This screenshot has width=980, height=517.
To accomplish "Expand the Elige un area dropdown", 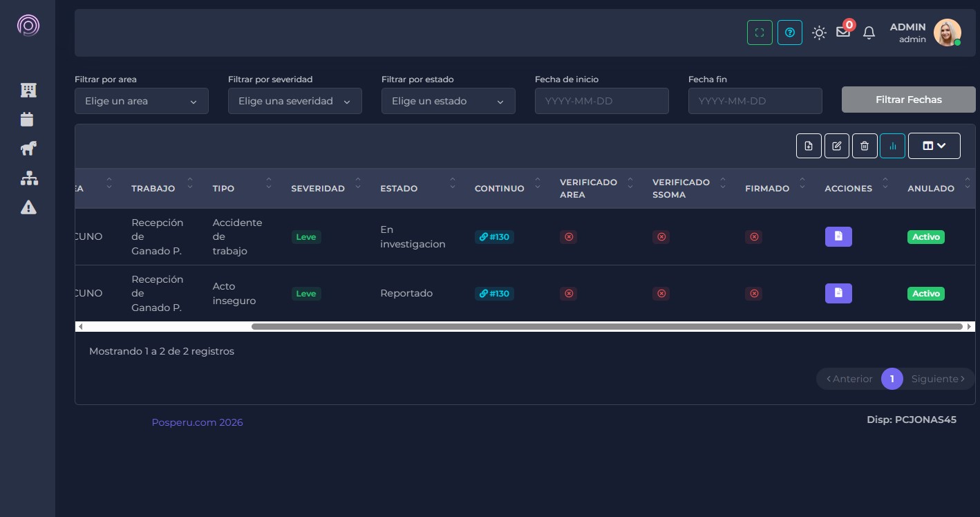I will pos(142,101).
